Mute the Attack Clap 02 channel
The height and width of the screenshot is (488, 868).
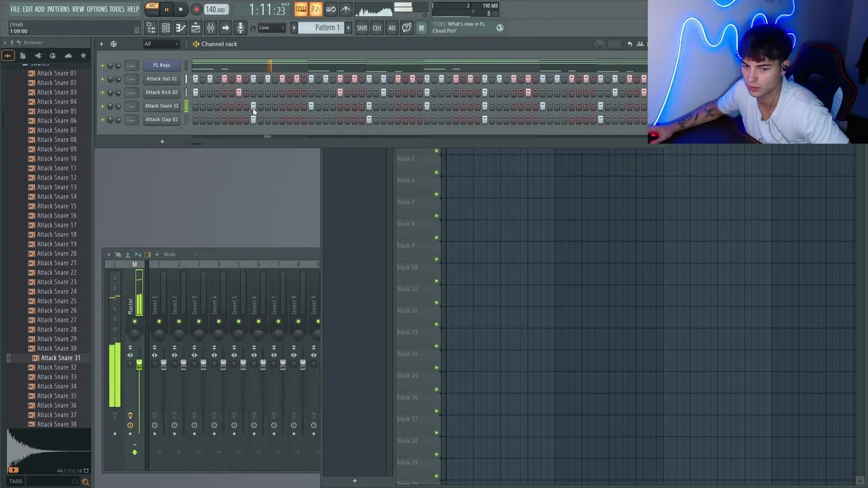coord(102,120)
